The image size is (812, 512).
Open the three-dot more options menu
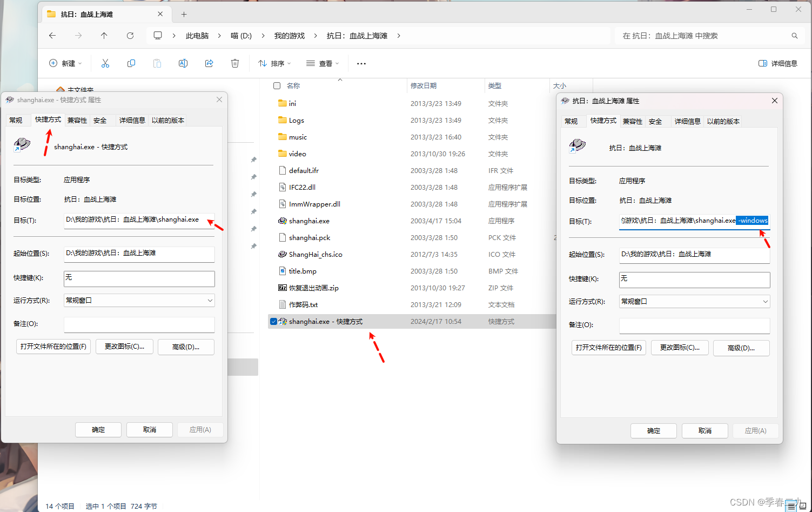coord(361,63)
